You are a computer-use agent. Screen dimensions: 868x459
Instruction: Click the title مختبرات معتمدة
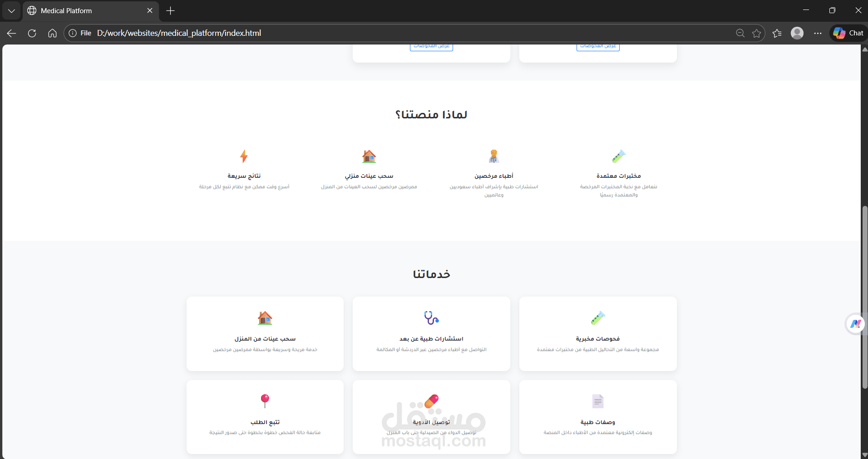coord(619,176)
